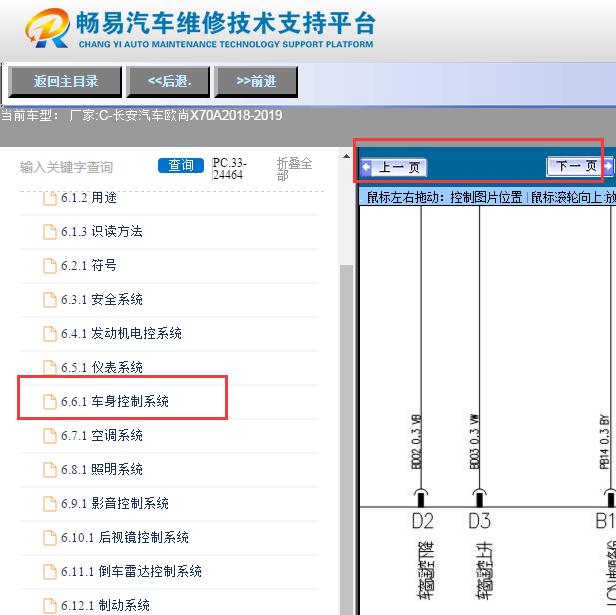
Task: Click document icon beside 6.6.1 车身控制系统
Action: click(x=50, y=401)
